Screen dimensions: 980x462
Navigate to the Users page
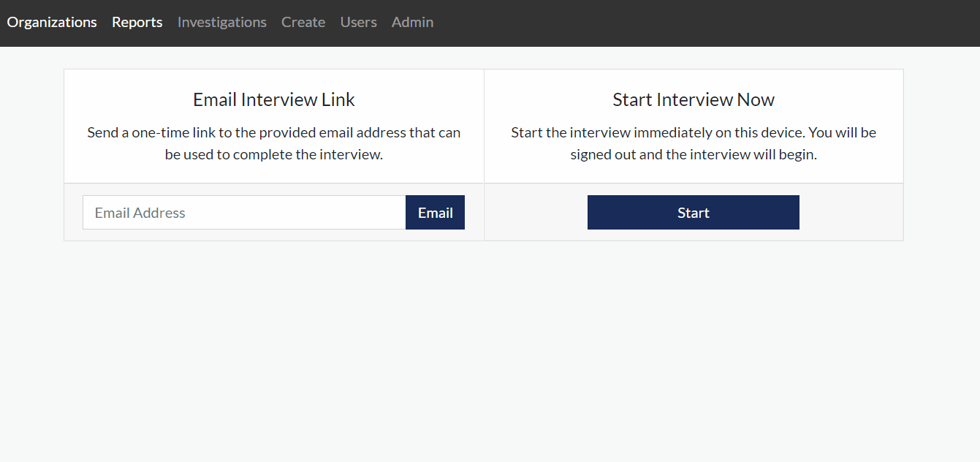click(x=359, y=22)
